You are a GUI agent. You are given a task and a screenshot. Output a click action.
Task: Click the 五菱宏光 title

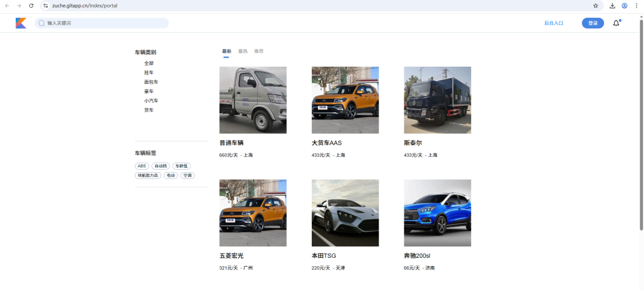click(231, 256)
